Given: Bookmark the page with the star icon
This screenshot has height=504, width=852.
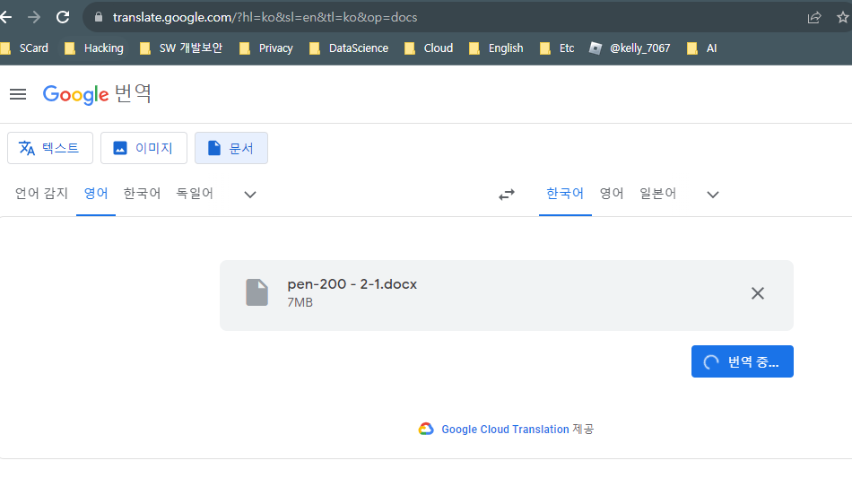Looking at the screenshot, I should click(x=843, y=17).
